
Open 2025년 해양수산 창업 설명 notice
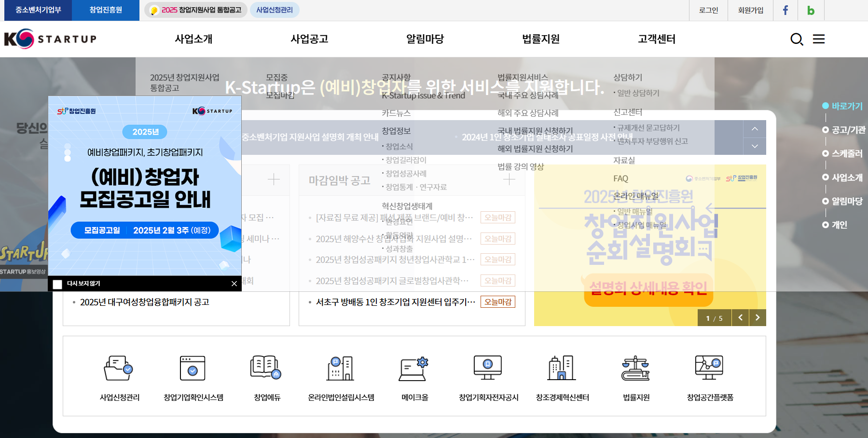click(394, 239)
